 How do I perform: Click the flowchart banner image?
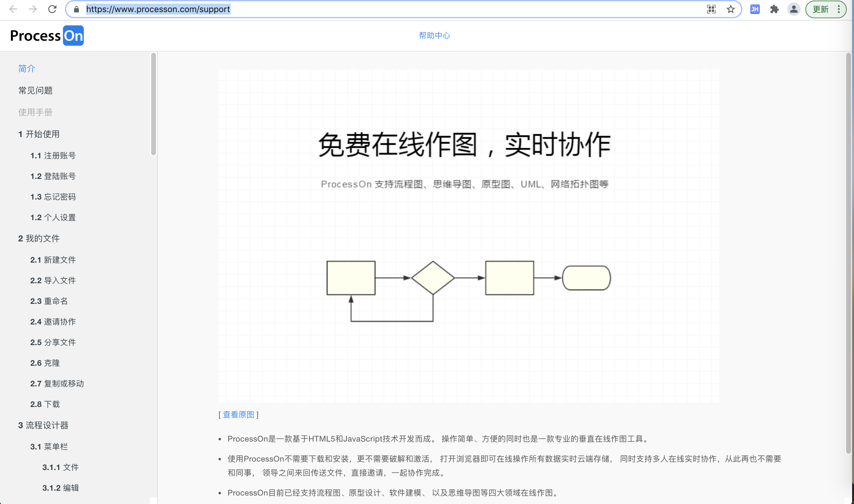[469, 236]
